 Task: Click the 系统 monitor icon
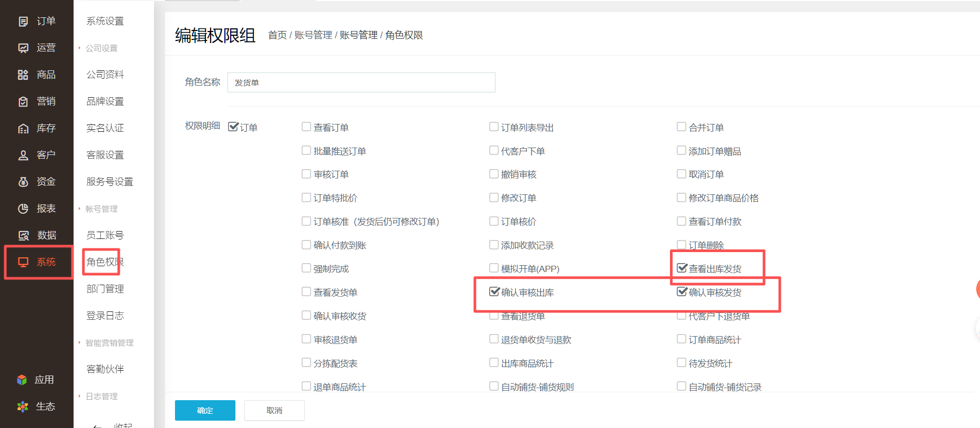23,263
